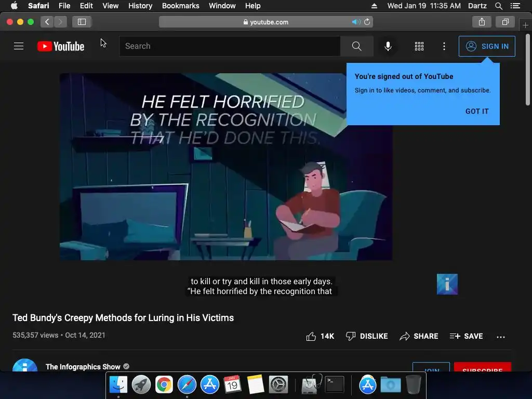Image resolution: width=532 pixels, height=399 pixels.
Task: Click the menu bar date and time
Action: [x=424, y=6]
